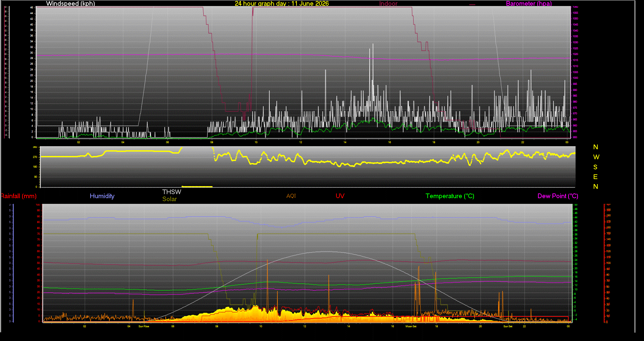The width and height of the screenshot is (644, 341).
Task: Click the 'E' compass direction label
Action: (x=595, y=177)
